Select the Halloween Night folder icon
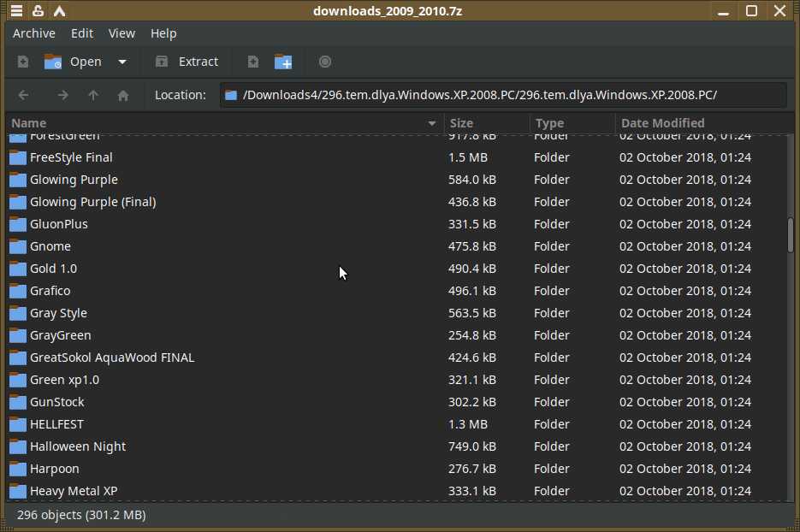The height and width of the screenshot is (532, 800). pos(18,446)
